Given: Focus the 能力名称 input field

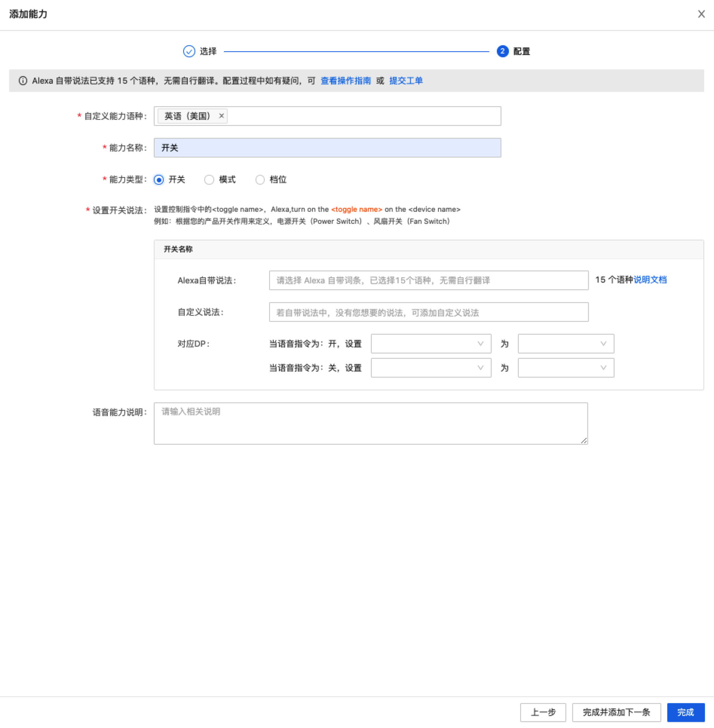Looking at the screenshot, I should pyautogui.click(x=327, y=148).
